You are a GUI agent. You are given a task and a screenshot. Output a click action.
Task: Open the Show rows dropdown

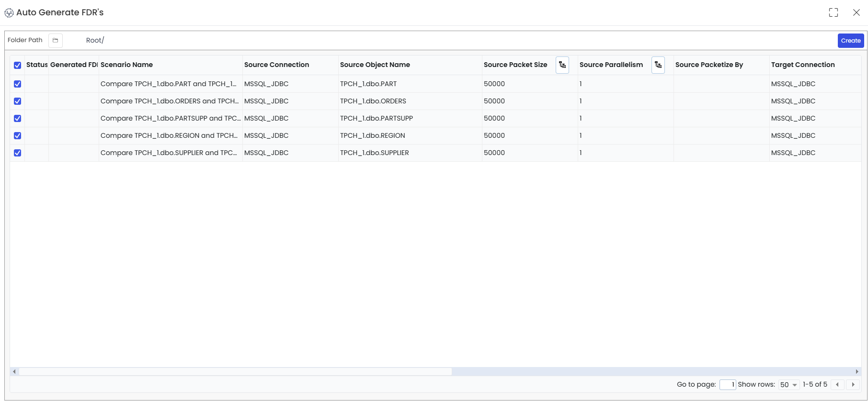click(x=788, y=385)
